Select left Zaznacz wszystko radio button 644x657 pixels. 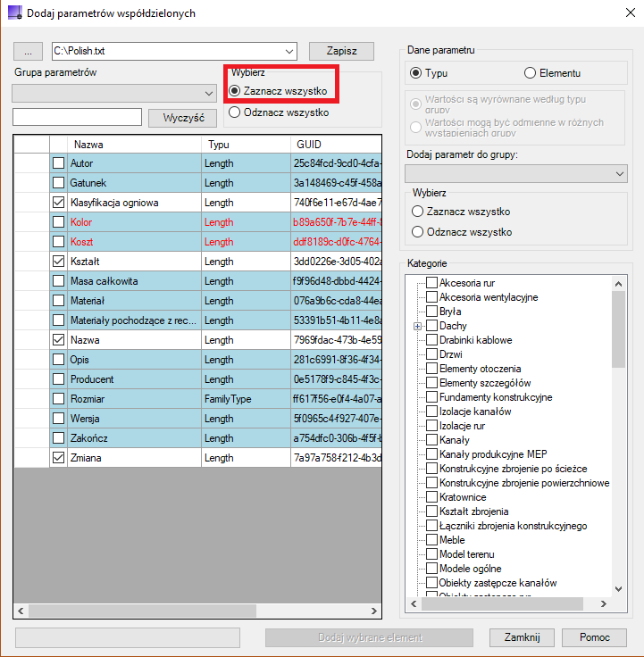tap(234, 90)
